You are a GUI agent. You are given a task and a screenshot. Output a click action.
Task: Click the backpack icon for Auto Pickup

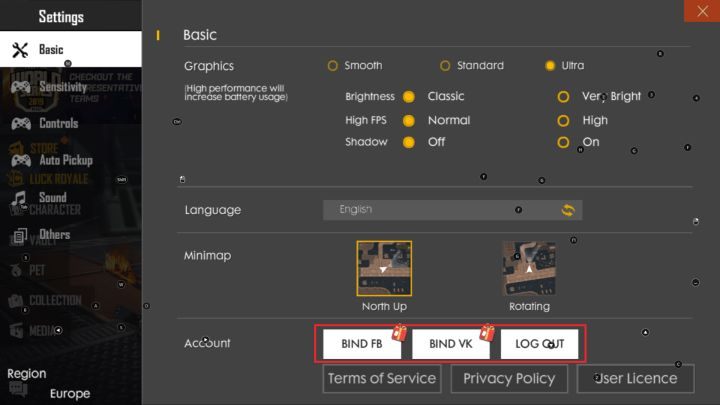pos(20,160)
